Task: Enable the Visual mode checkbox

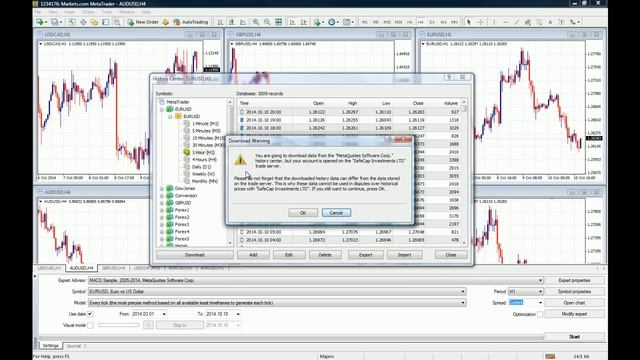Action: point(90,325)
